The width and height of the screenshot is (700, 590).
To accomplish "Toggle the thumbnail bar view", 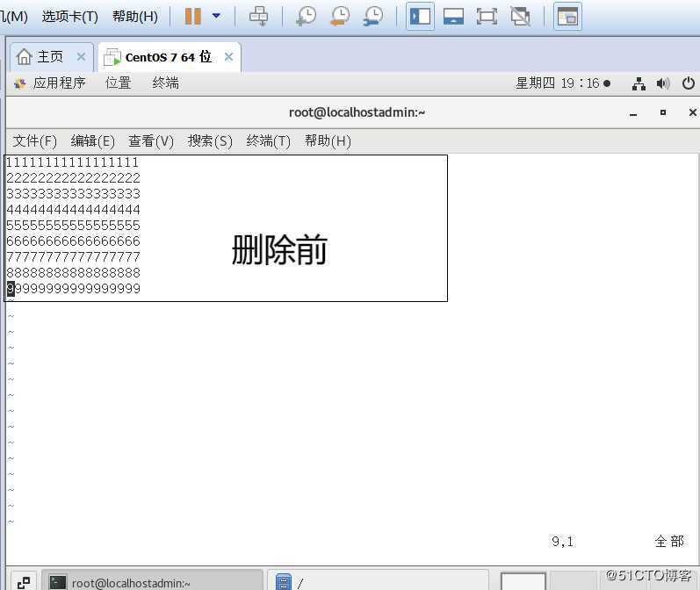I will point(453,17).
